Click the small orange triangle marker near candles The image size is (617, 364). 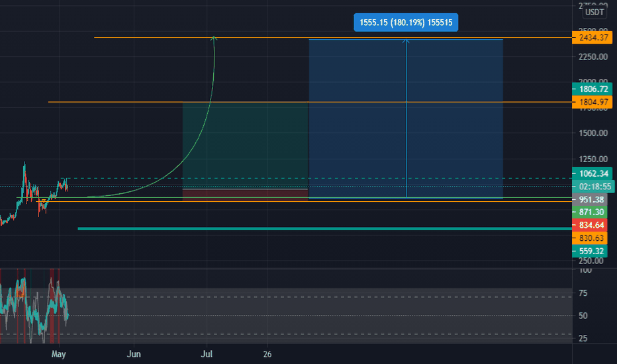(x=44, y=201)
